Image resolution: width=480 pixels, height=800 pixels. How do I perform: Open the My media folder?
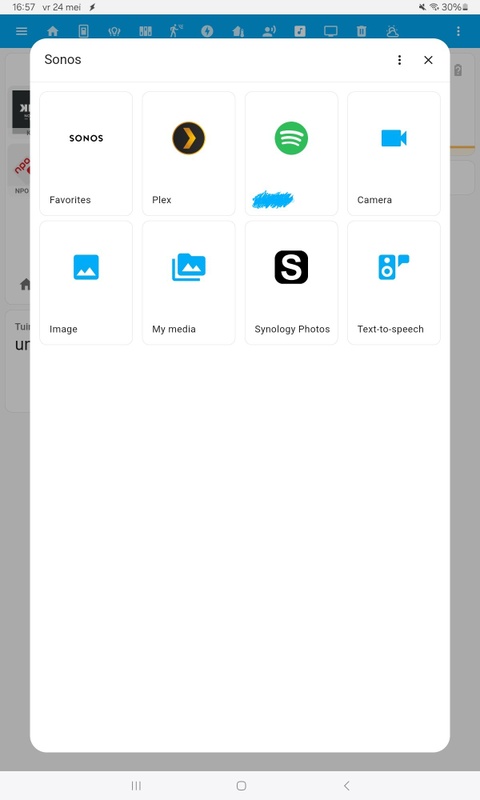189,283
